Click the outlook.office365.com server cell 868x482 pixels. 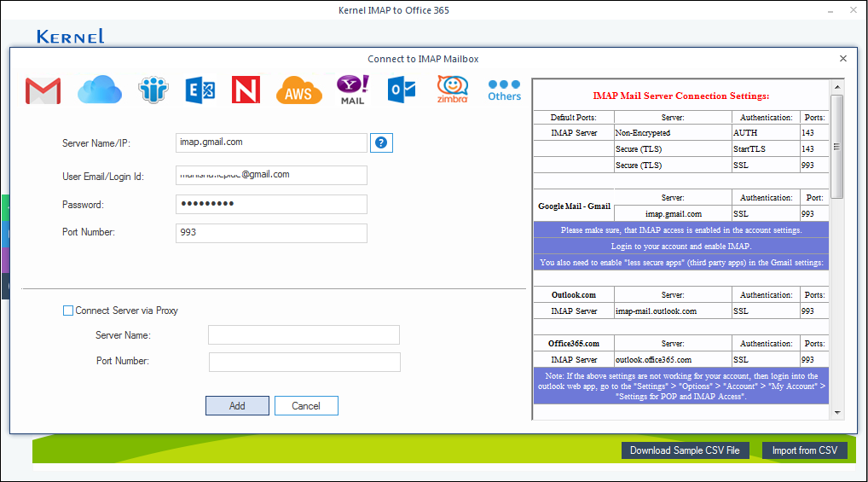[x=673, y=359]
